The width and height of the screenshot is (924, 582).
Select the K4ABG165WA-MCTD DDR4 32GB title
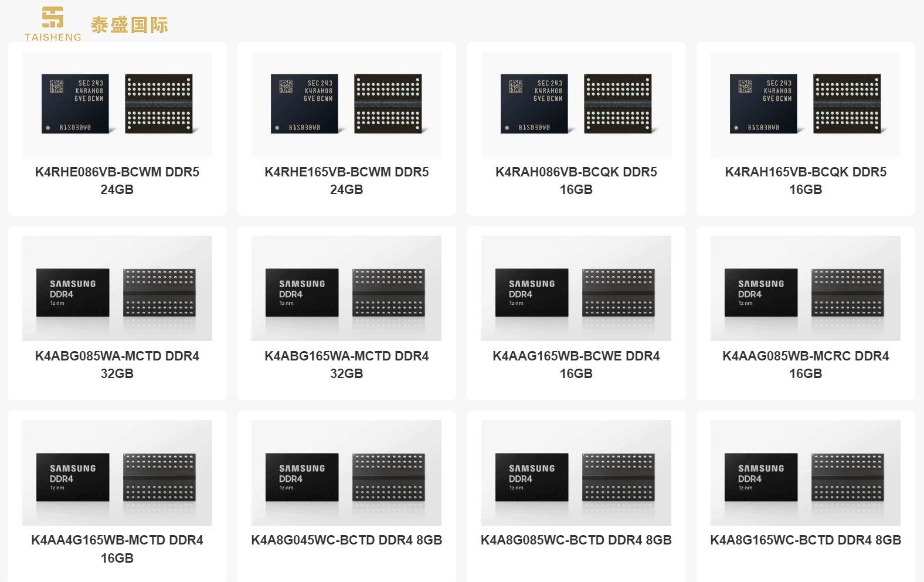tap(346, 365)
